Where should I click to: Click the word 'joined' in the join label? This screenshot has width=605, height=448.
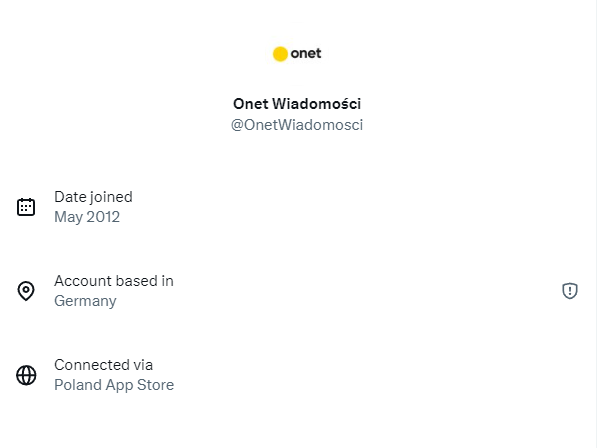pyautogui.click(x=111, y=197)
